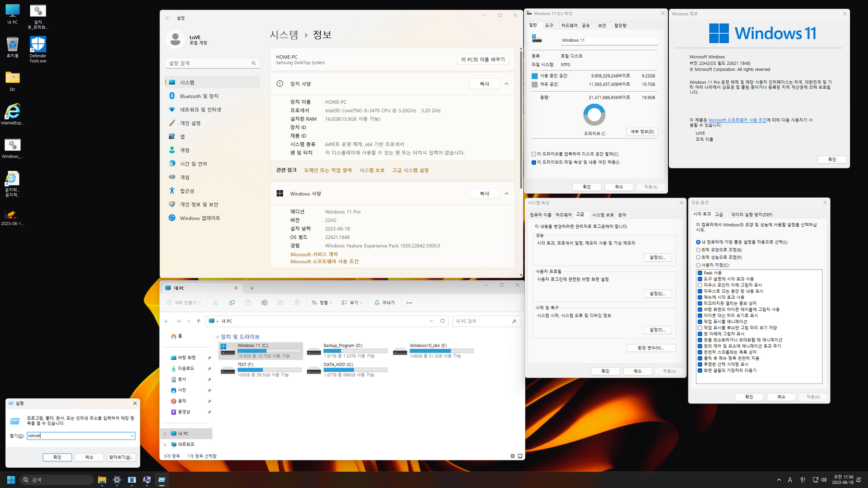Open File Explorer from the taskbar
Screen dimensions: 868x488
[x=102, y=480]
